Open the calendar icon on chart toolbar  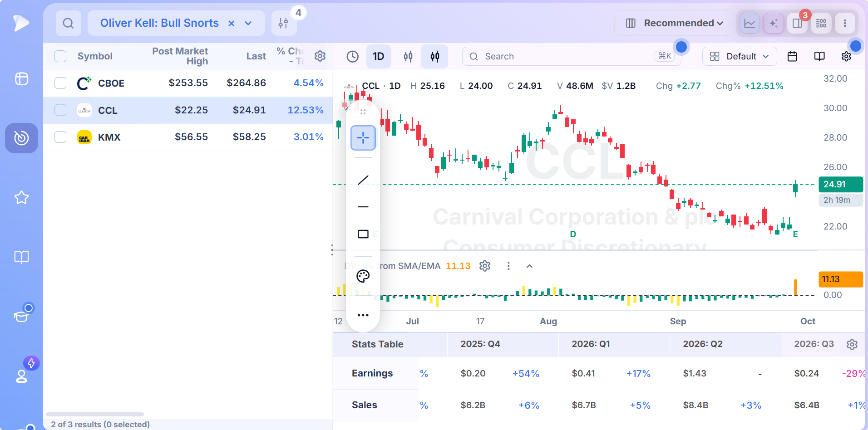792,56
